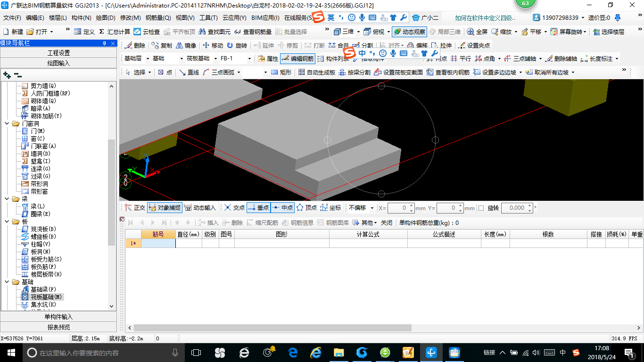Click the rebar table horizontal scrollbar

tap(272, 328)
